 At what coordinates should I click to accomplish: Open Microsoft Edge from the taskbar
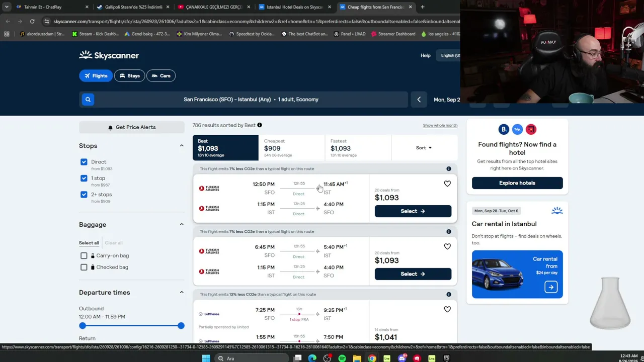[x=312, y=358]
